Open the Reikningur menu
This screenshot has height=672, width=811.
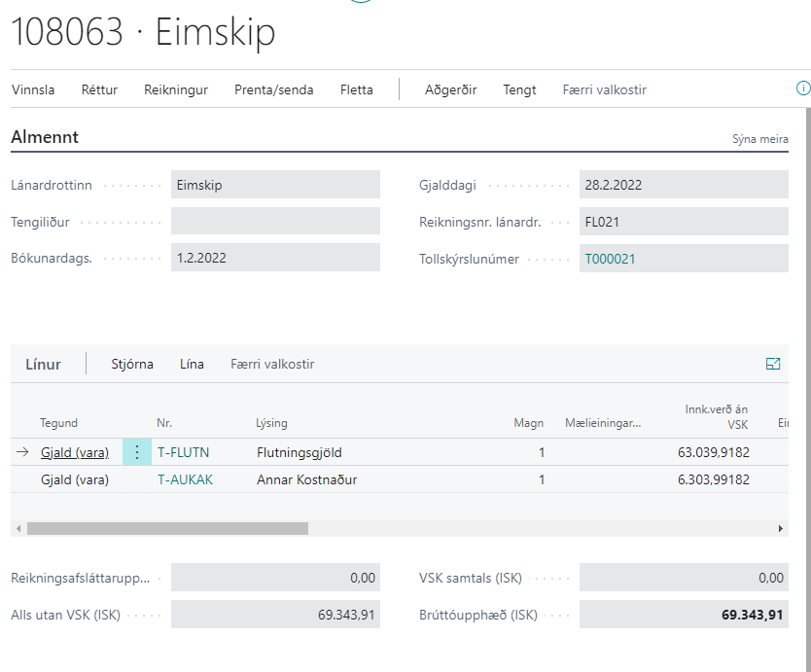point(176,89)
